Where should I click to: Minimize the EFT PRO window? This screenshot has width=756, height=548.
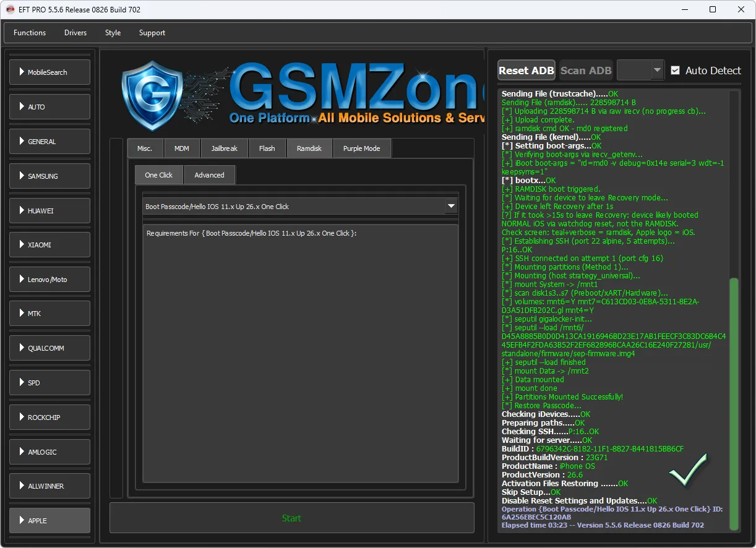[685, 9]
